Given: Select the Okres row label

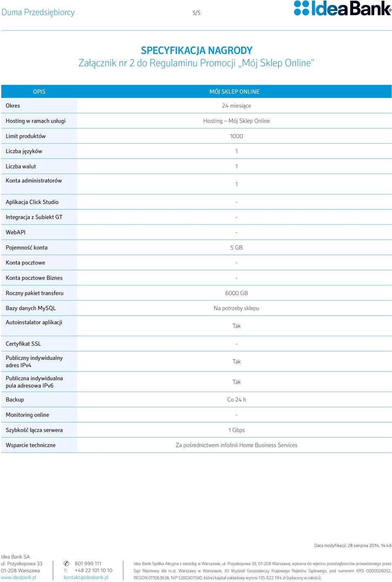Looking at the screenshot, I should tap(13, 106).
